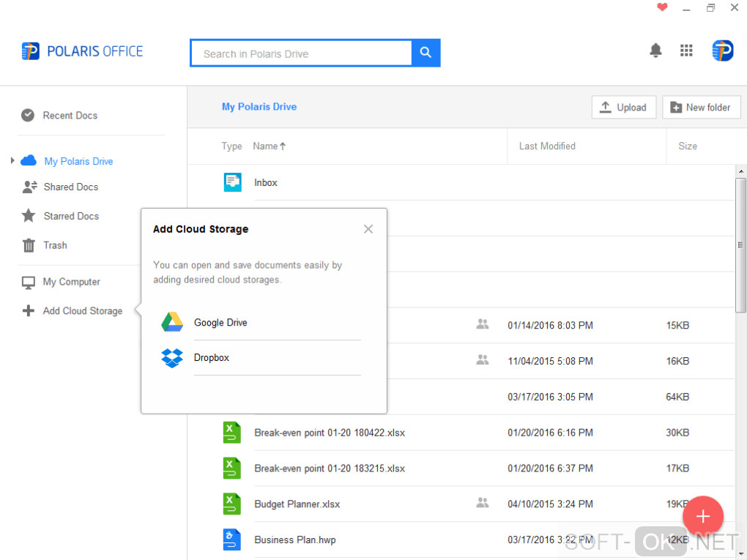The image size is (747, 560).
Task: Open the Inbox folder icon
Action: (x=232, y=182)
